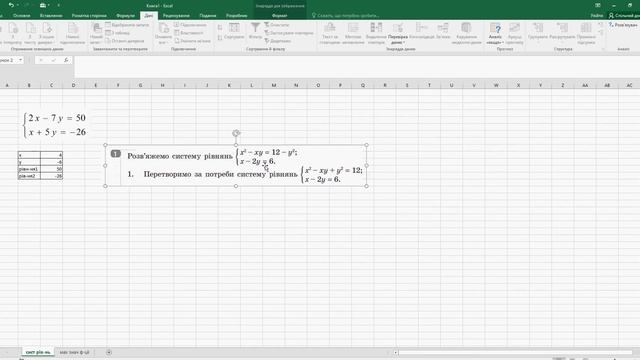Image resolution: width=640 pixels, height=360 pixels.
Task: Click Properties button in Connections group
Action: click(x=189, y=33)
